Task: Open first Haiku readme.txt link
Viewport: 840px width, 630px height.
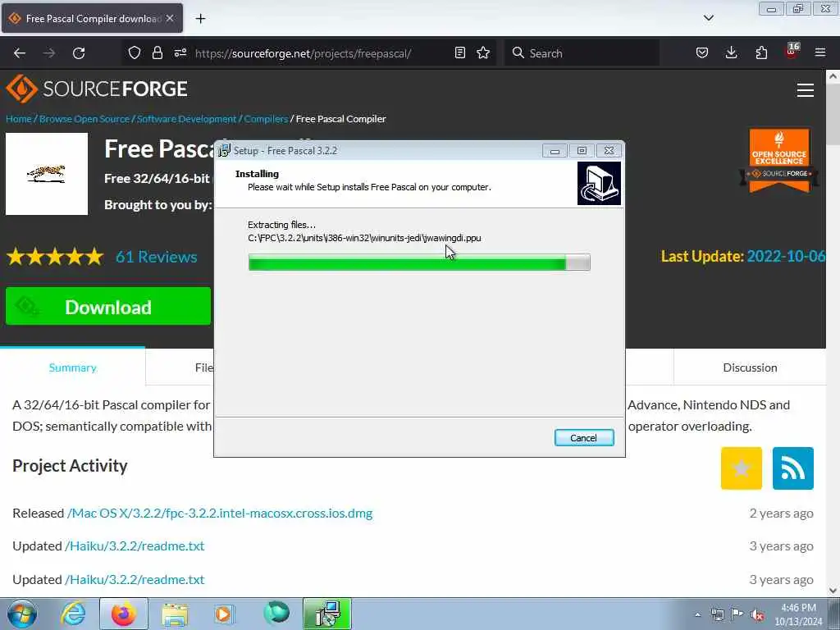Action: pyautogui.click(x=135, y=546)
